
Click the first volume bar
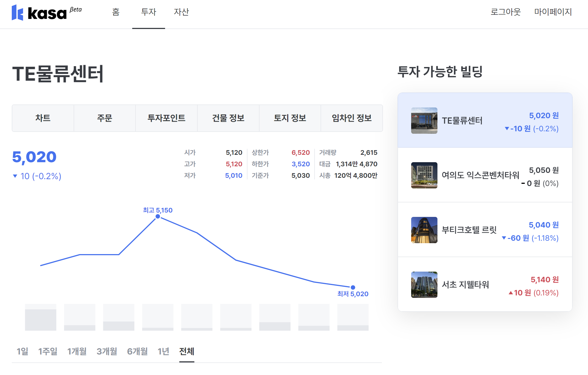41,317
